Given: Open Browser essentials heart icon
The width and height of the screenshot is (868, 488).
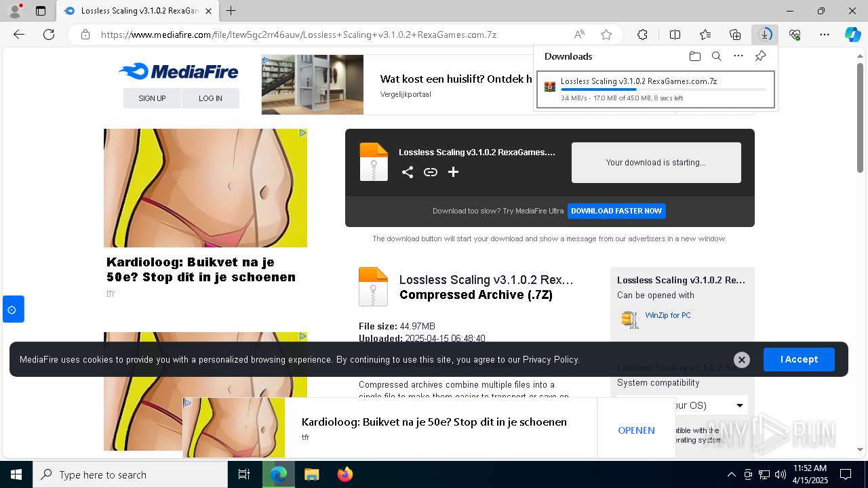Looking at the screenshot, I should tap(795, 35).
